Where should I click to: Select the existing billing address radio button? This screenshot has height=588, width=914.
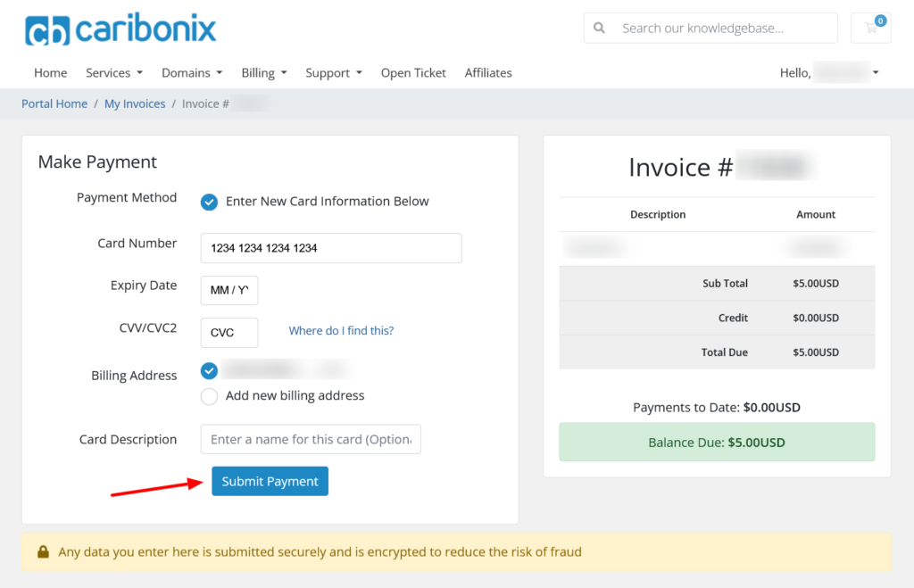(x=209, y=370)
